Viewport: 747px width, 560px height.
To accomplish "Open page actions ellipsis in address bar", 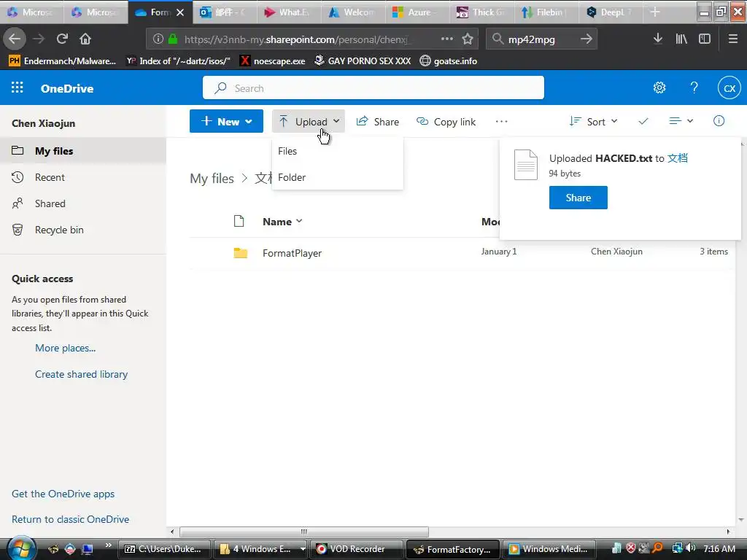I will pos(447,39).
